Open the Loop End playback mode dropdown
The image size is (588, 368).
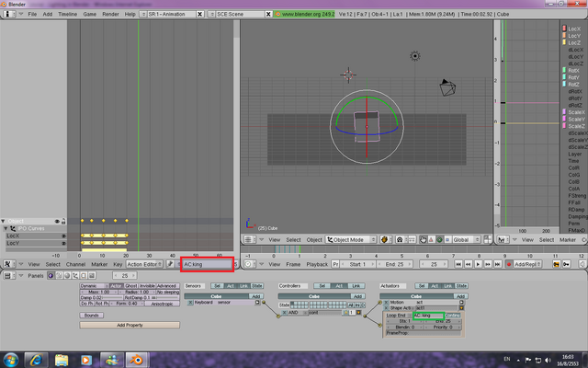(399, 316)
